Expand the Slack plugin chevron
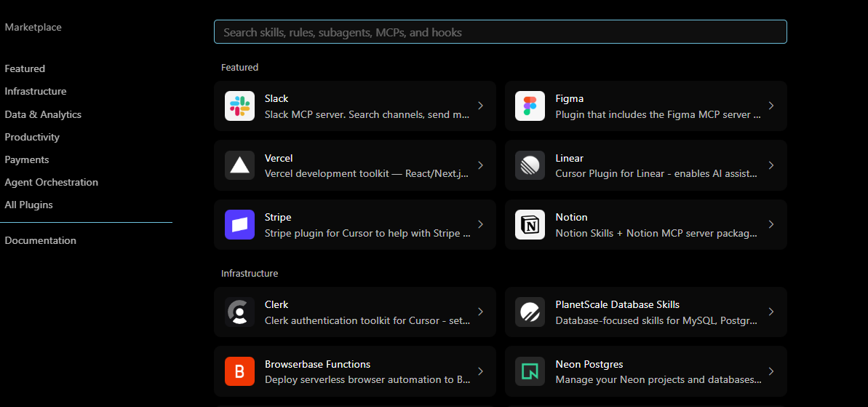Viewport: 868px width, 407px height. [480, 106]
